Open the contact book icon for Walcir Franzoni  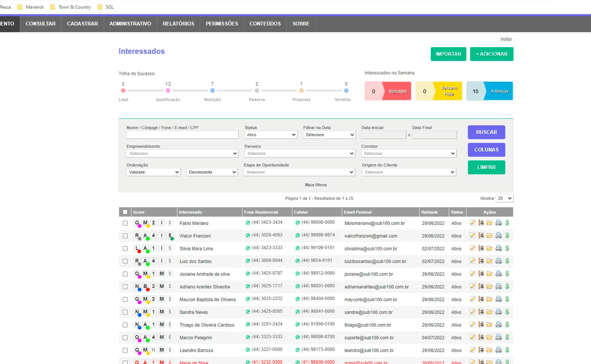pos(481,236)
